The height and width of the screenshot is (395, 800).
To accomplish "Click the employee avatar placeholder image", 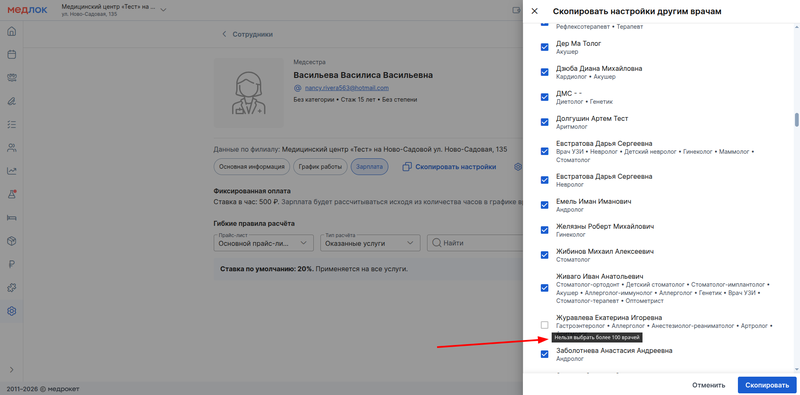I will point(248,92).
